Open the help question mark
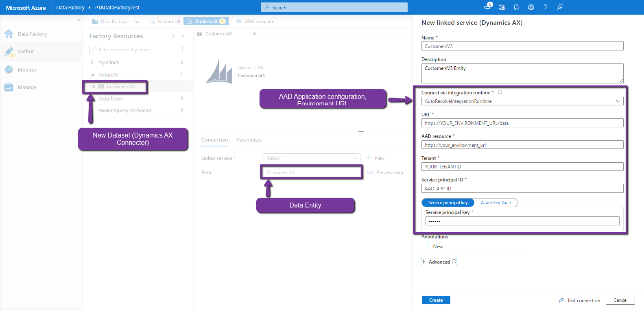The height and width of the screenshot is (310, 644). pos(546,7)
